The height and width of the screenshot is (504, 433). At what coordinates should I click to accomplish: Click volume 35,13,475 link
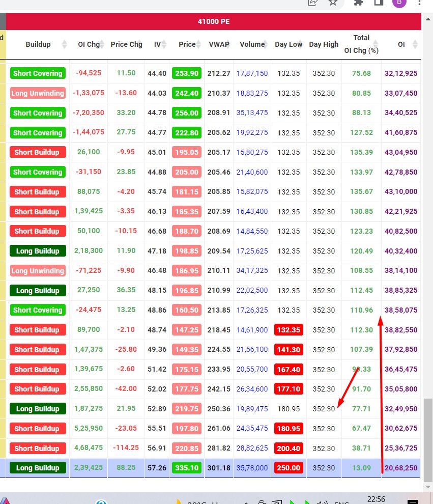pos(252,113)
